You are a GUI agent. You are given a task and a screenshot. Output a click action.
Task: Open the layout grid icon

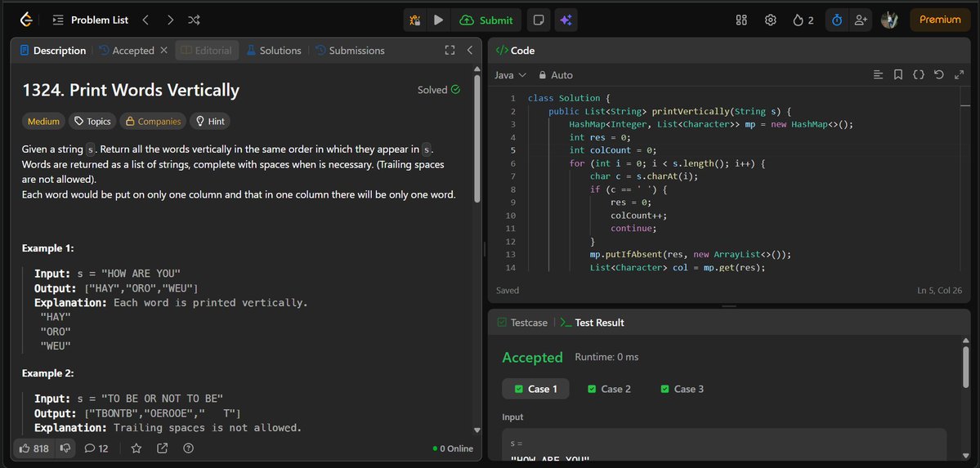tap(741, 20)
